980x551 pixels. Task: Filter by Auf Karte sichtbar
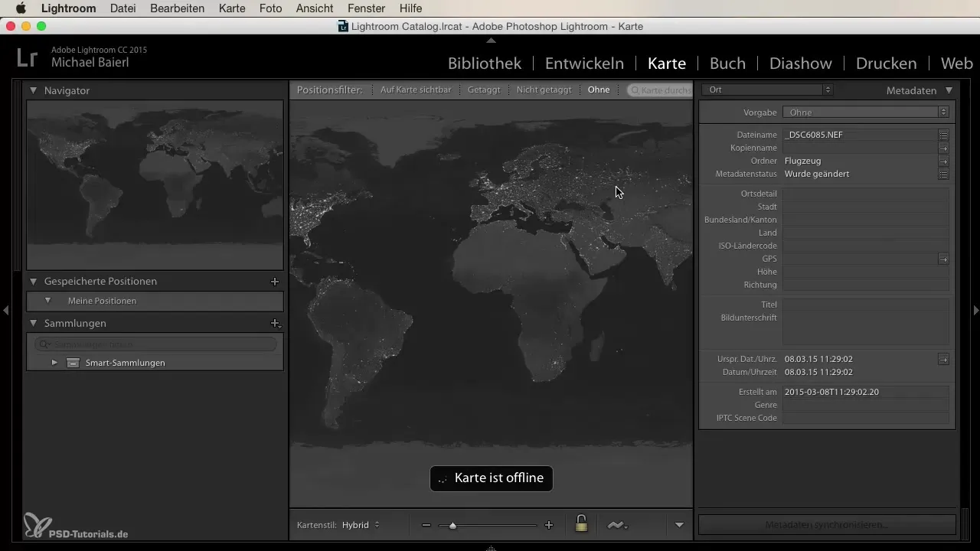coord(416,90)
